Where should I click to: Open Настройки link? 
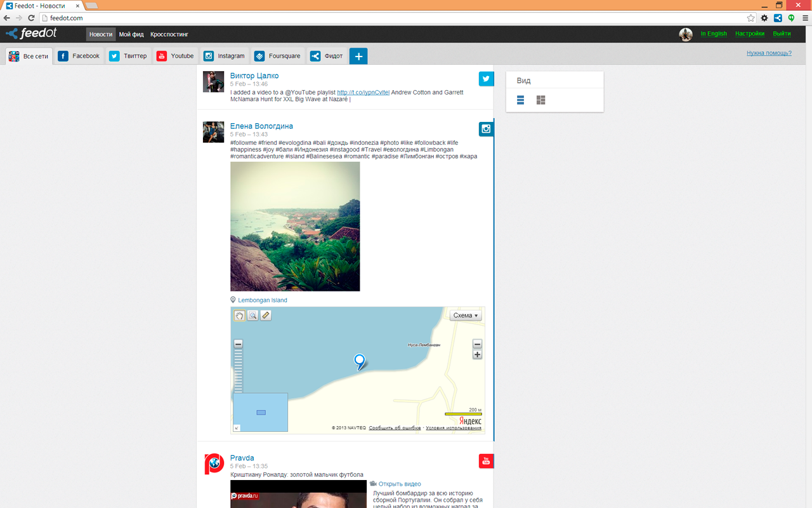(x=750, y=34)
